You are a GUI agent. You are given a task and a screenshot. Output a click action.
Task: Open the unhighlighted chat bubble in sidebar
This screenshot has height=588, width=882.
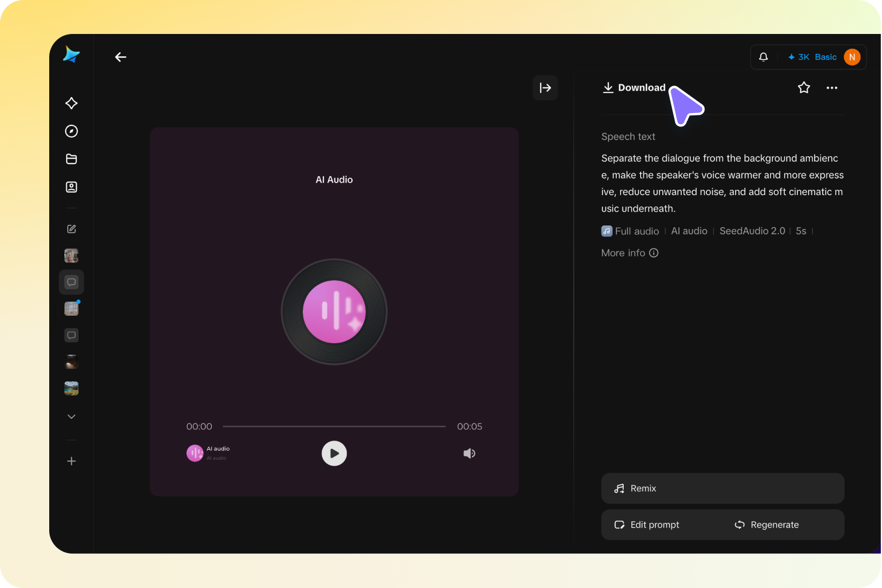pyautogui.click(x=71, y=336)
